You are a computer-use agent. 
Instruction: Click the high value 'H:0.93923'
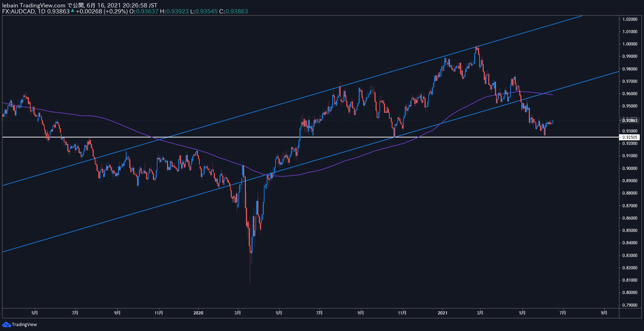coord(174,11)
